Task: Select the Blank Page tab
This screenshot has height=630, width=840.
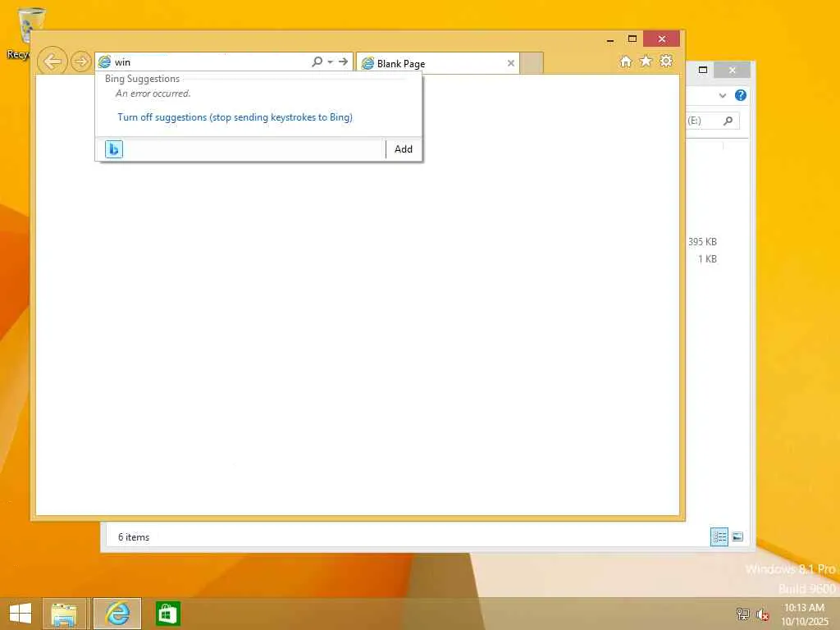Action: coord(437,64)
